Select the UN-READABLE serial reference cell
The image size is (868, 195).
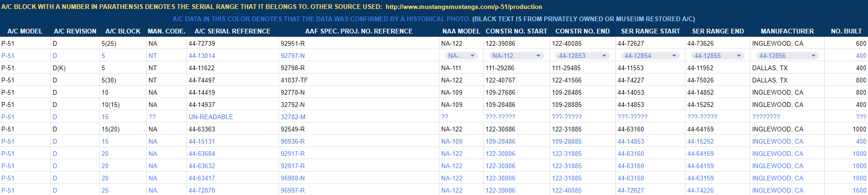point(232,117)
